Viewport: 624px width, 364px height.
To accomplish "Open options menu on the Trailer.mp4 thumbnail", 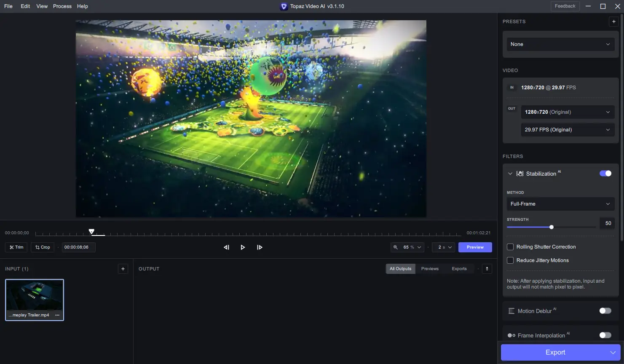I will 57,315.
